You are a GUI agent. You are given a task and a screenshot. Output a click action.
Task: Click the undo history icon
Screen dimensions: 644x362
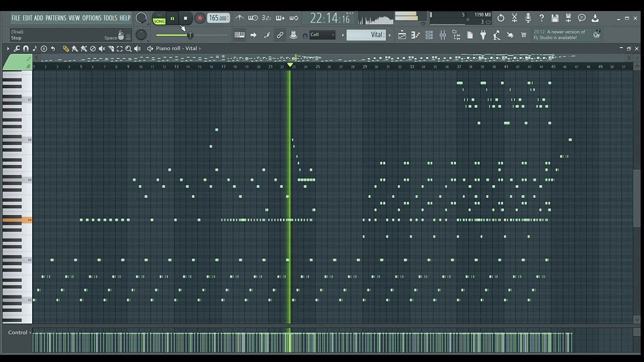(501, 18)
